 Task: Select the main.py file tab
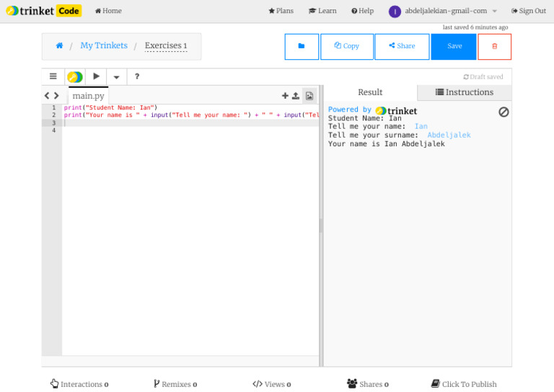(88, 96)
